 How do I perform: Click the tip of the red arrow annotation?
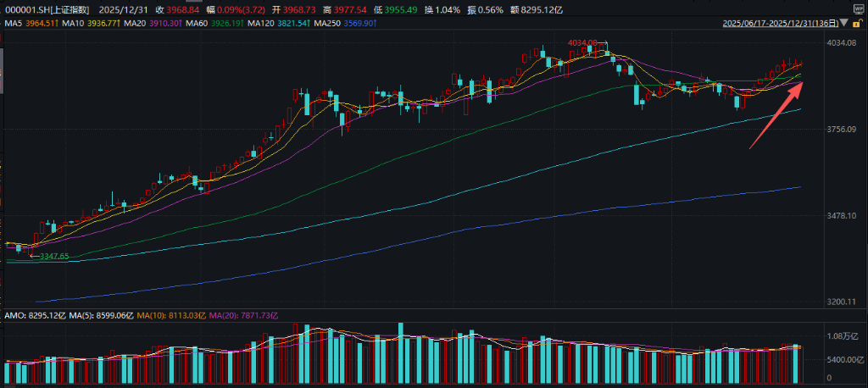pos(803,81)
